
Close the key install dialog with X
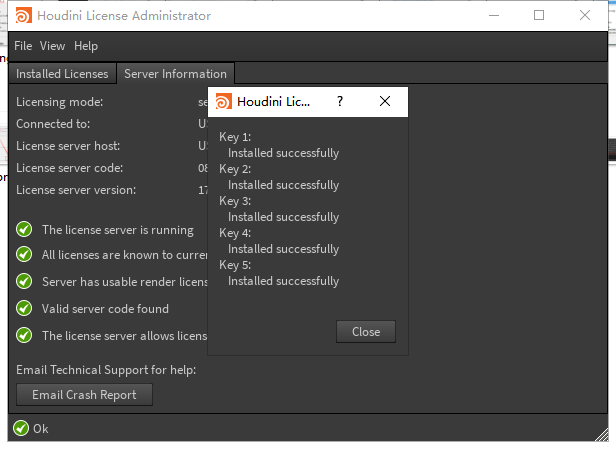tap(385, 102)
